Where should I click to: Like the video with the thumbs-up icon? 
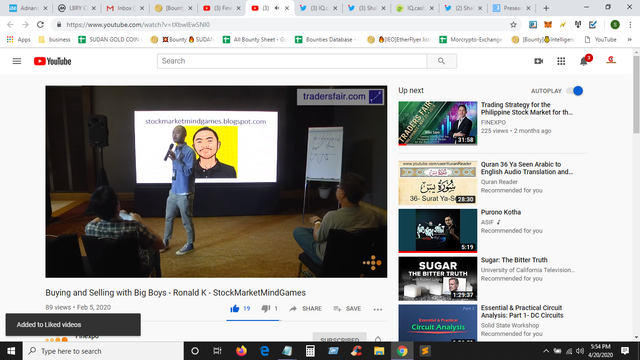pyautogui.click(x=234, y=309)
